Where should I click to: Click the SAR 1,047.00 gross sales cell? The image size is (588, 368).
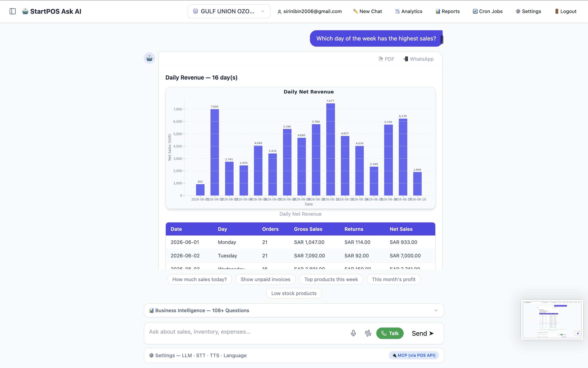click(309, 242)
